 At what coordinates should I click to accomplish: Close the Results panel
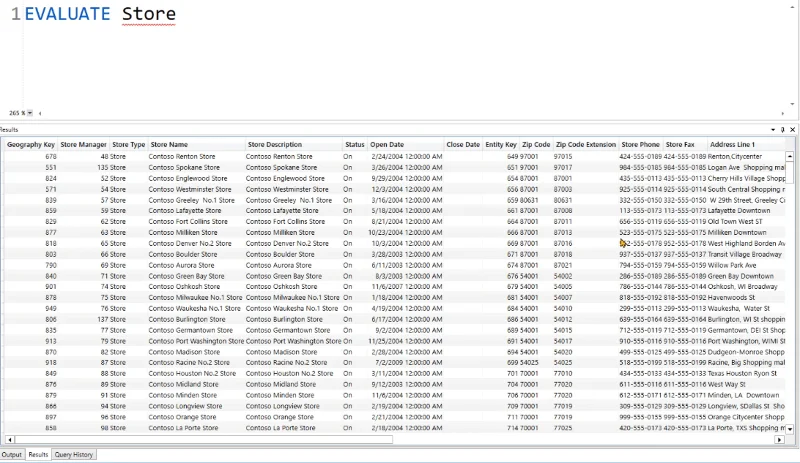click(792, 130)
